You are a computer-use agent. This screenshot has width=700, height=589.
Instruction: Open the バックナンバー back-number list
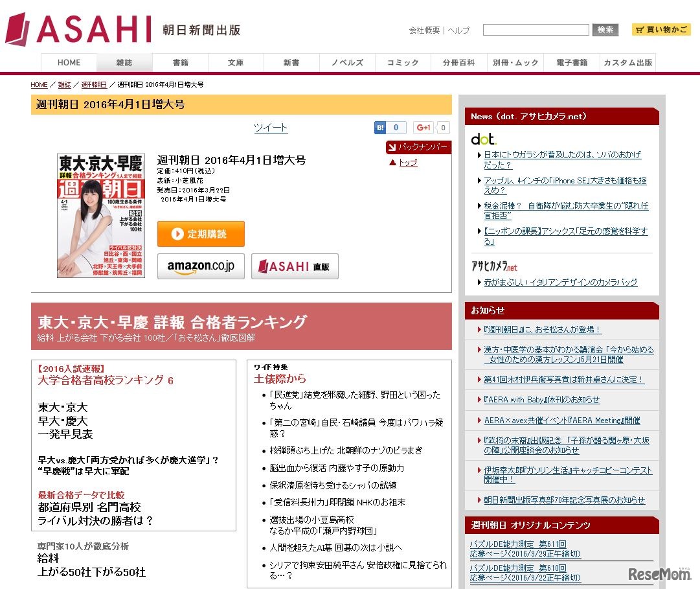tap(418, 148)
